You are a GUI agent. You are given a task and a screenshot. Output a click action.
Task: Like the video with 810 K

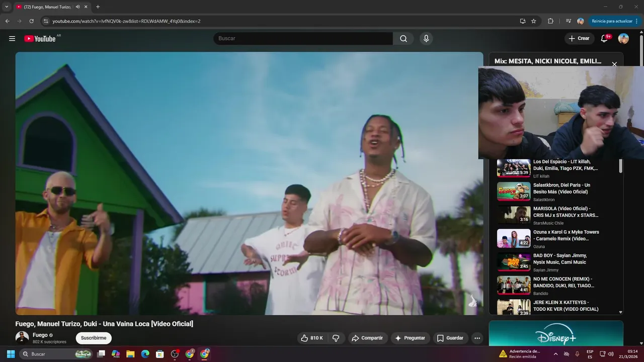[x=312, y=338]
